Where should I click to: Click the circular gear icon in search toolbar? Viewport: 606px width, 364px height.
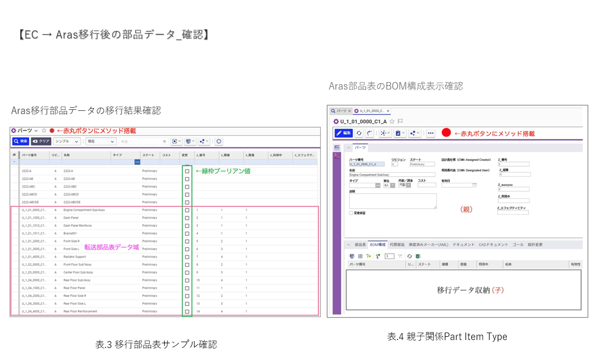click(x=219, y=141)
